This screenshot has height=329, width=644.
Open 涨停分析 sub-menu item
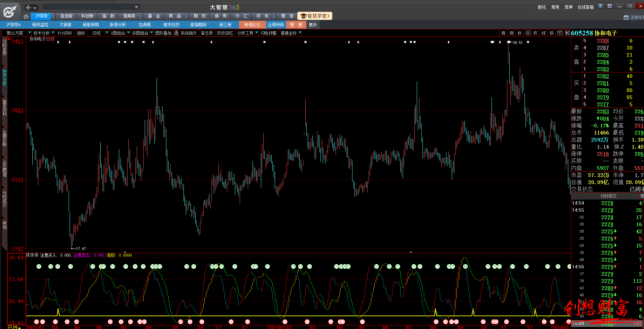click(117, 25)
